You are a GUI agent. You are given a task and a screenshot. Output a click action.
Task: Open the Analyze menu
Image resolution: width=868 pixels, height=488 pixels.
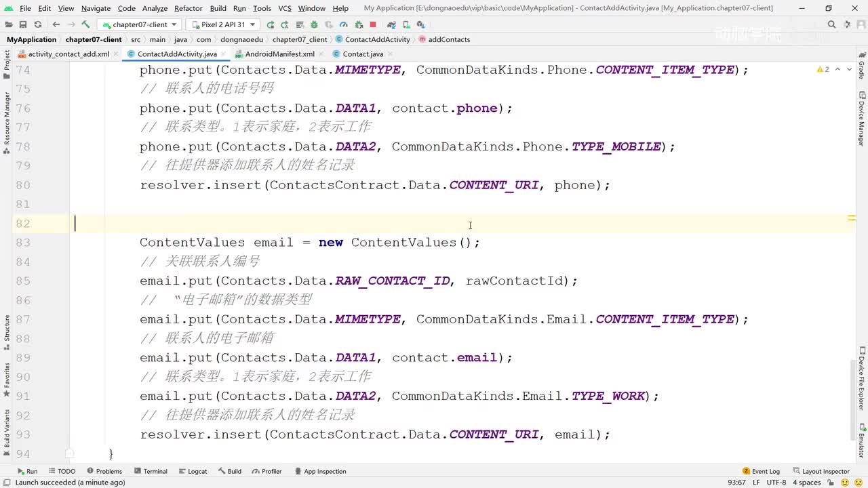tap(155, 8)
